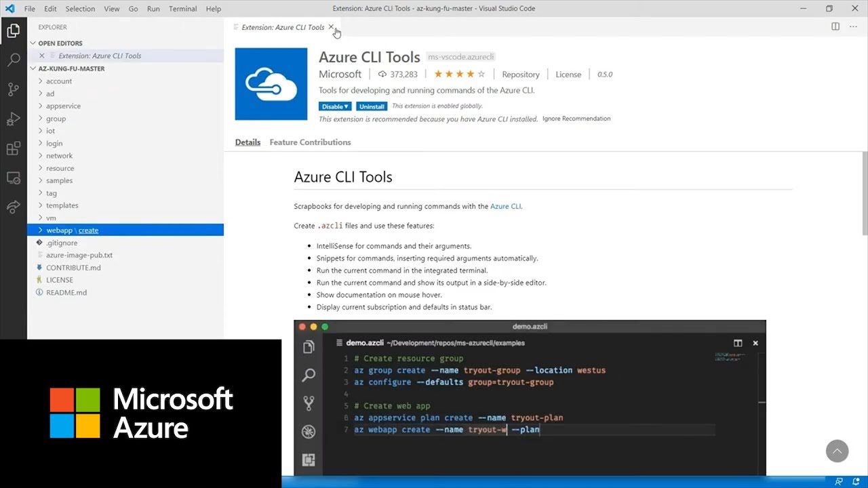Open the Explorer view in activity bar
Image resolution: width=868 pixels, height=488 pixels.
tap(13, 30)
